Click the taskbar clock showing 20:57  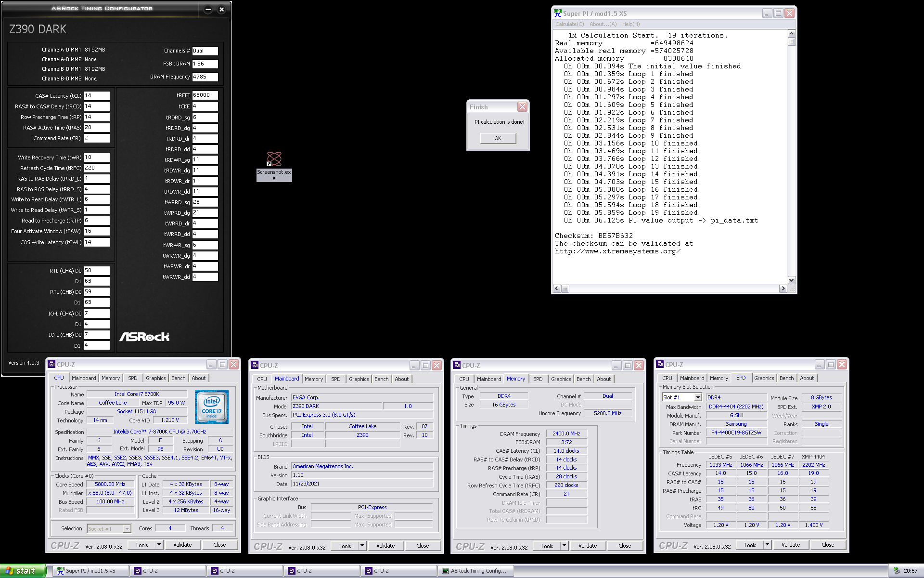911,571
